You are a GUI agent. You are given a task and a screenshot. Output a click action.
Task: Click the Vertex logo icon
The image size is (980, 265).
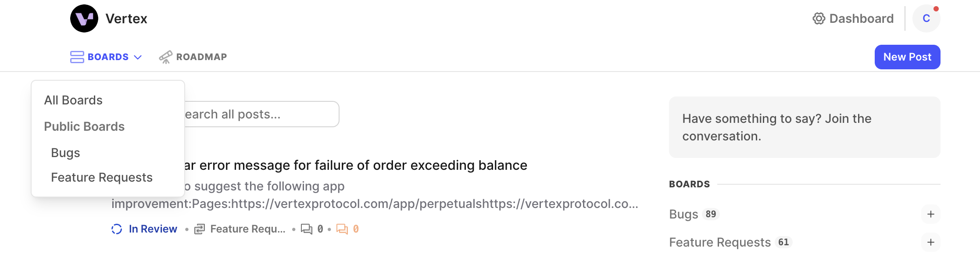(84, 18)
